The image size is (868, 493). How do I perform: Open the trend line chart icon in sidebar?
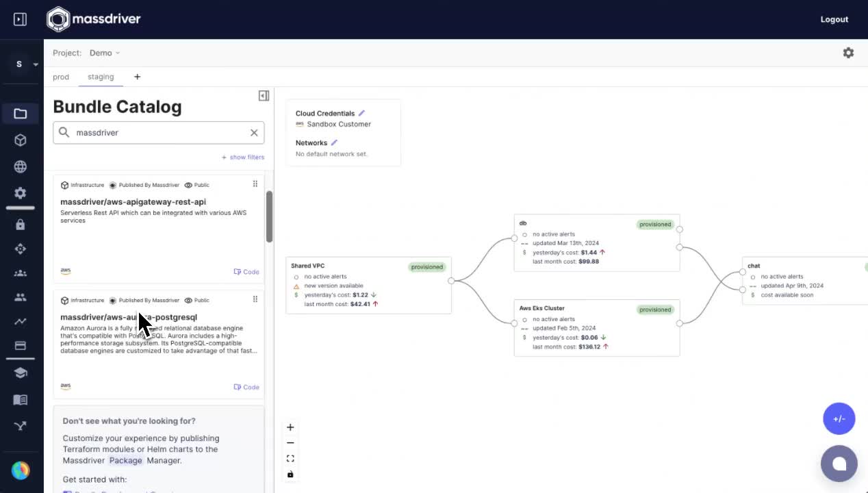point(21,321)
